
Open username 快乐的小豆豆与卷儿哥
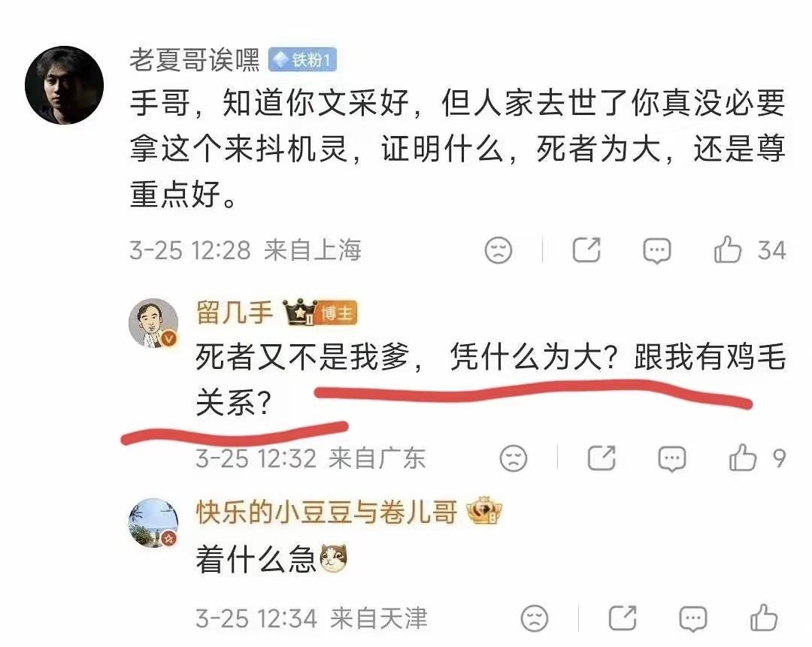click(x=327, y=512)
